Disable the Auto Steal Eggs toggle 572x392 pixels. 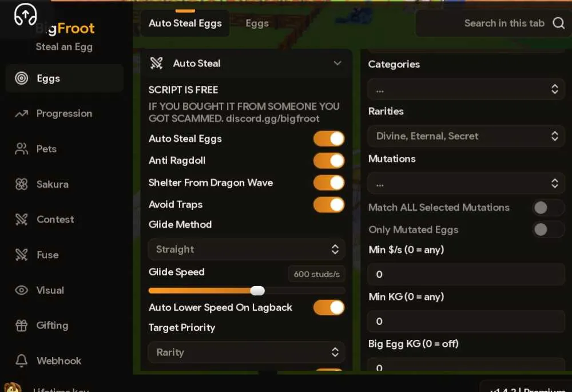coord(329,138)
